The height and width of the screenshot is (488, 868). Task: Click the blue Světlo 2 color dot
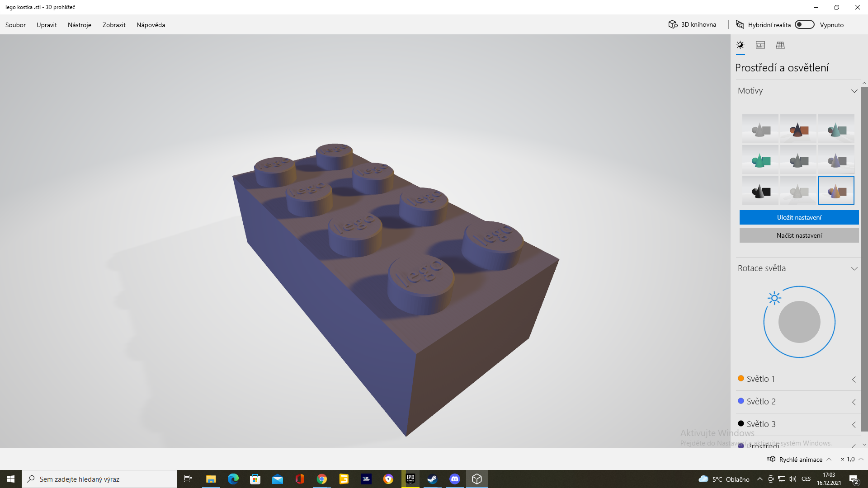click(741, 401)
